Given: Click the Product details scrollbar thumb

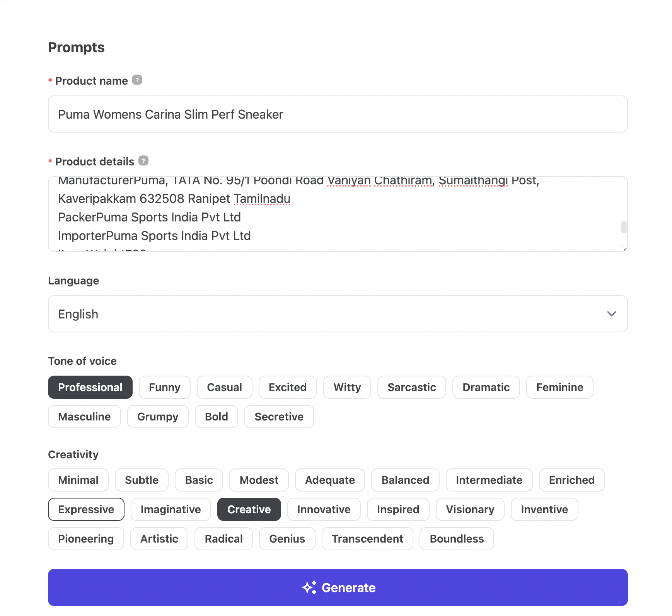Looking at the screenshot, I should (624, 227).
